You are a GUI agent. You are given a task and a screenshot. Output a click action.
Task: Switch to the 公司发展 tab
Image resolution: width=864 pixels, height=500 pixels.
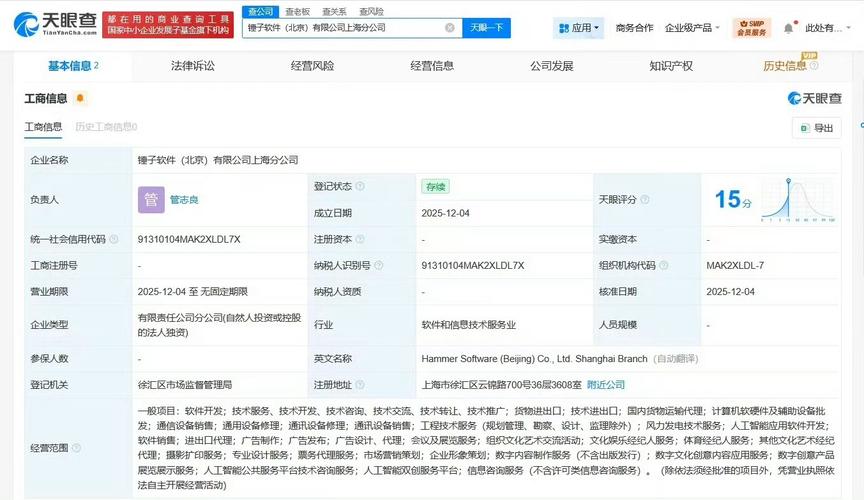[552, 66]
